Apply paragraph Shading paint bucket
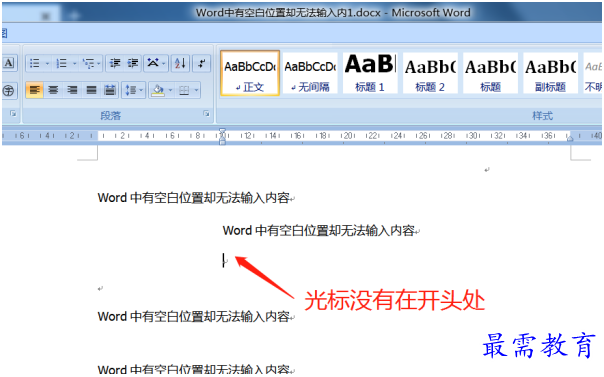The width and height of the screenshot is (604, 377). pyautogui.click(x=158, y=90)
